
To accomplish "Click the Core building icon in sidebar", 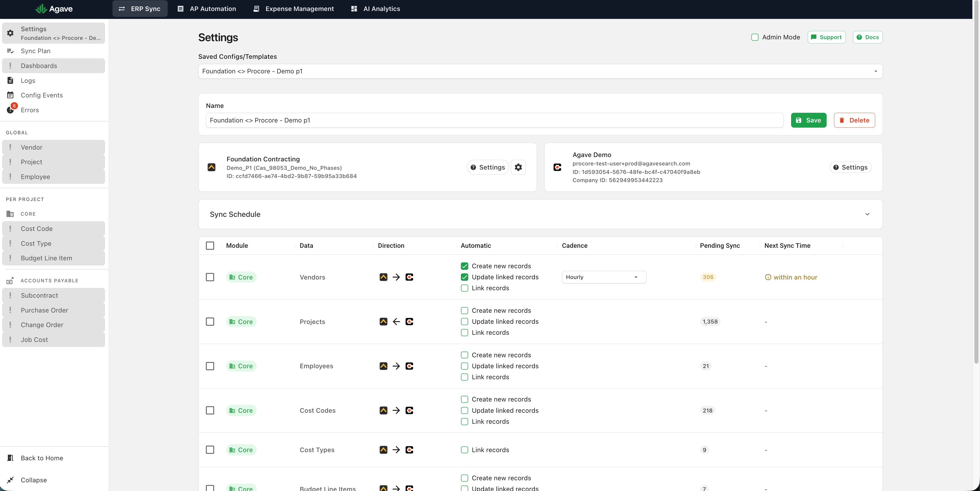I will (x=10, y=214).
